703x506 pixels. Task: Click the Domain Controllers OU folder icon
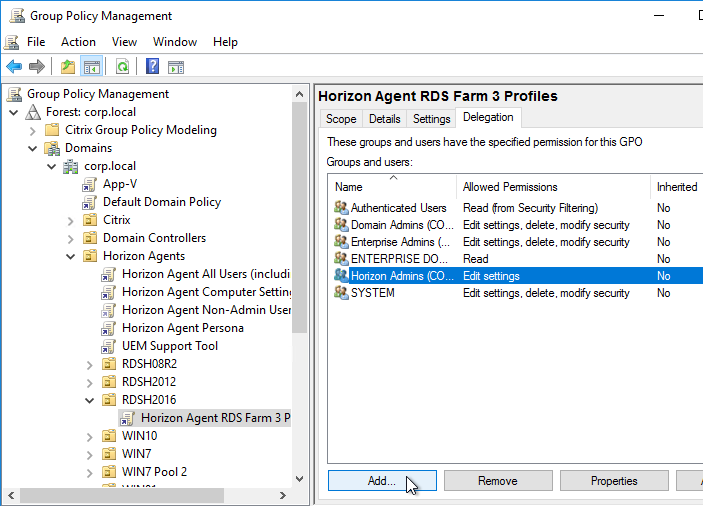pos(90,238)
